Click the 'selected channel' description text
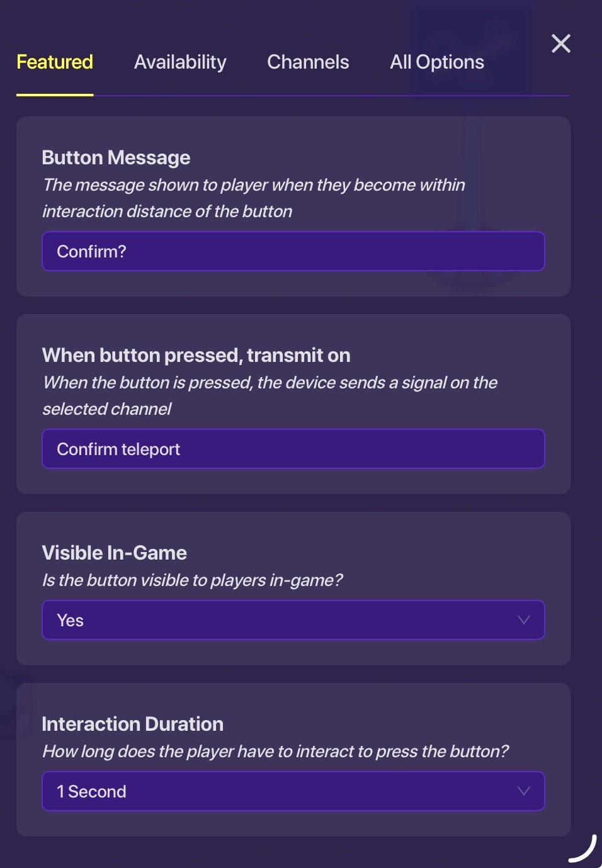 106,409
